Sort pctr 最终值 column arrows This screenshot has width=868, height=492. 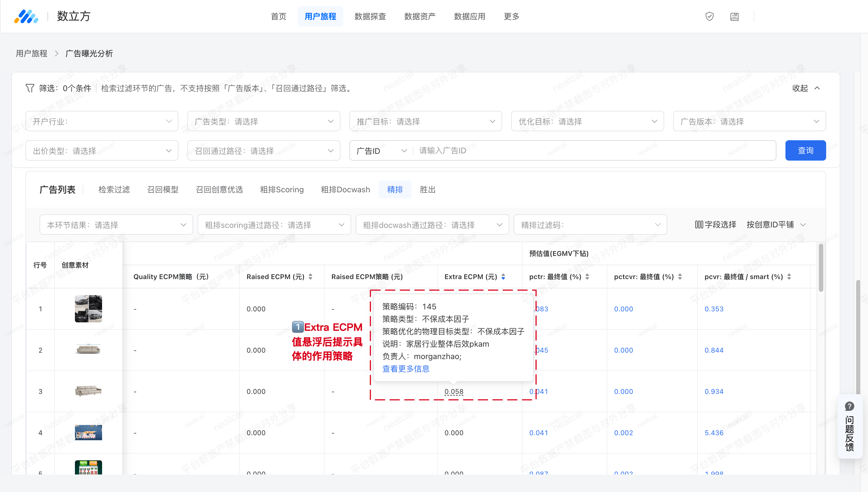coord(587,277)
